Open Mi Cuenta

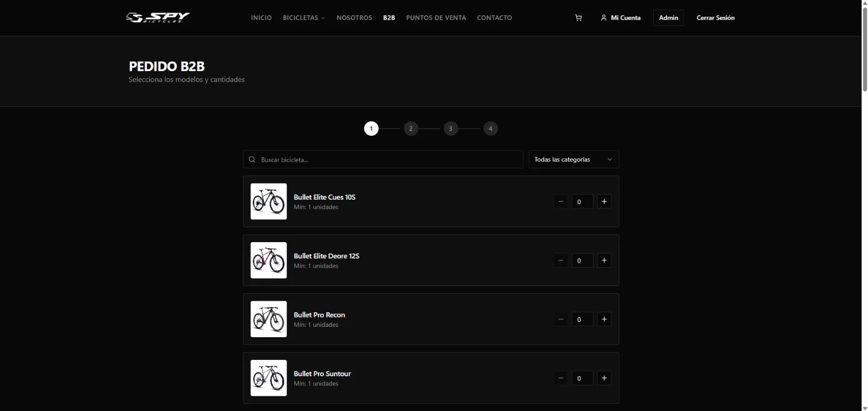click(621, 18)
